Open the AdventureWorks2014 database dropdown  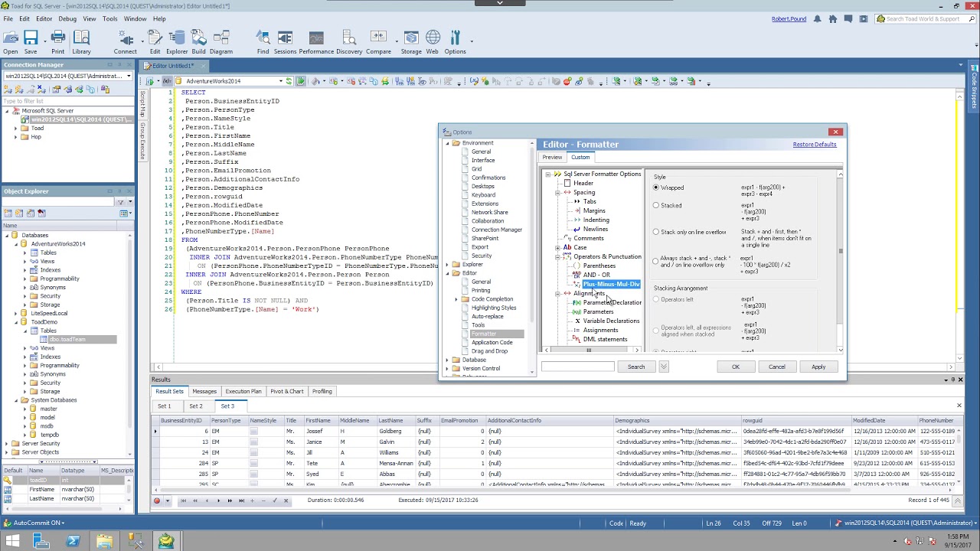pyautogui.click(x=280, y=81)
